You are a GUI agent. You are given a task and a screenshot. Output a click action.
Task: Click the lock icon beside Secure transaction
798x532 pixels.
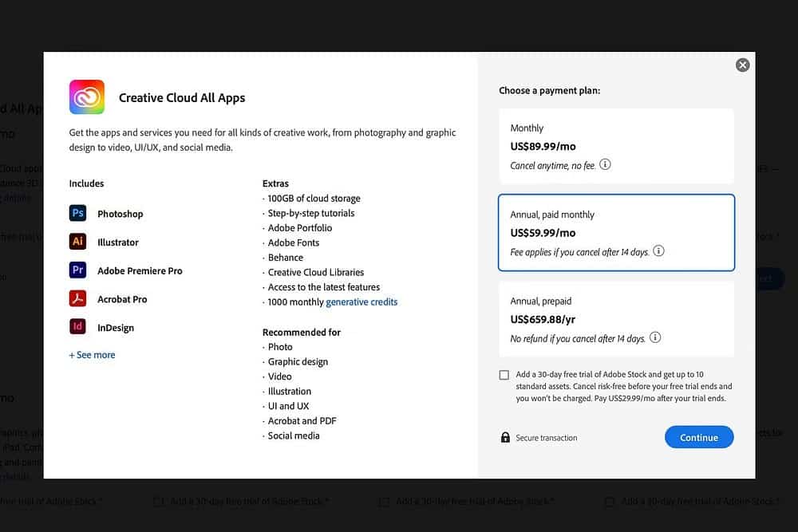point(505,437)
